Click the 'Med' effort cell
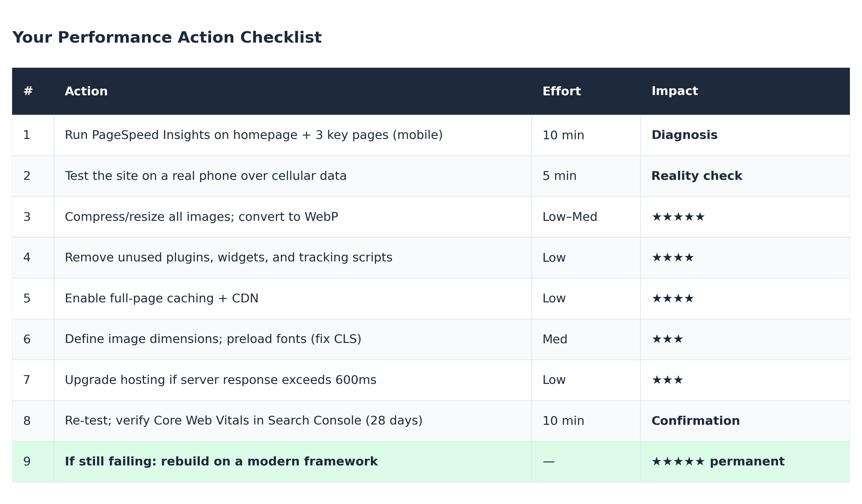This screenshot has height=504, width=862. 555,340
